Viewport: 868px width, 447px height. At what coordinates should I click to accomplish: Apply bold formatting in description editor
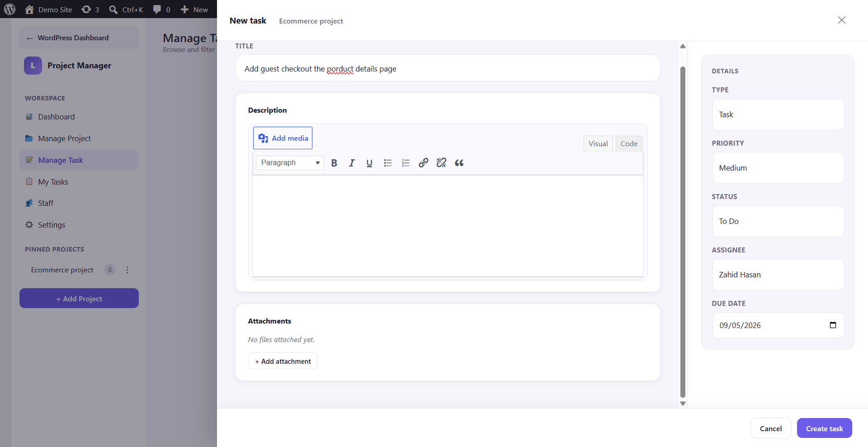334,163
